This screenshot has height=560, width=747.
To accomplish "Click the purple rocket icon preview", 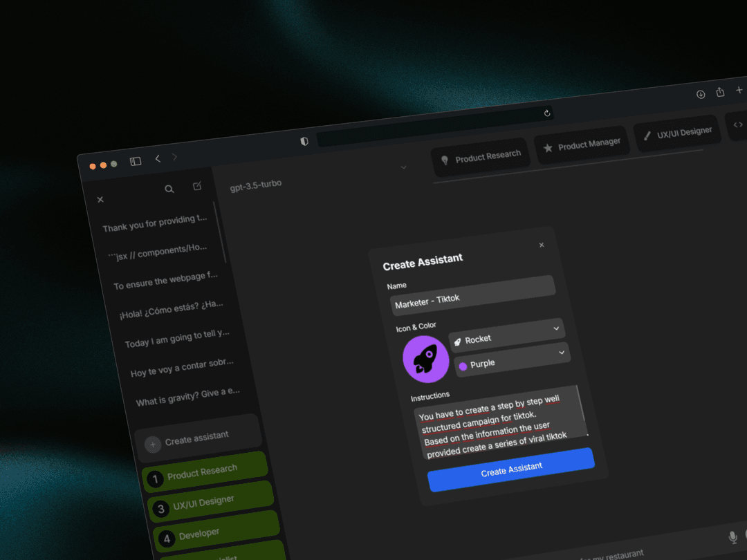I will [426, 360].
